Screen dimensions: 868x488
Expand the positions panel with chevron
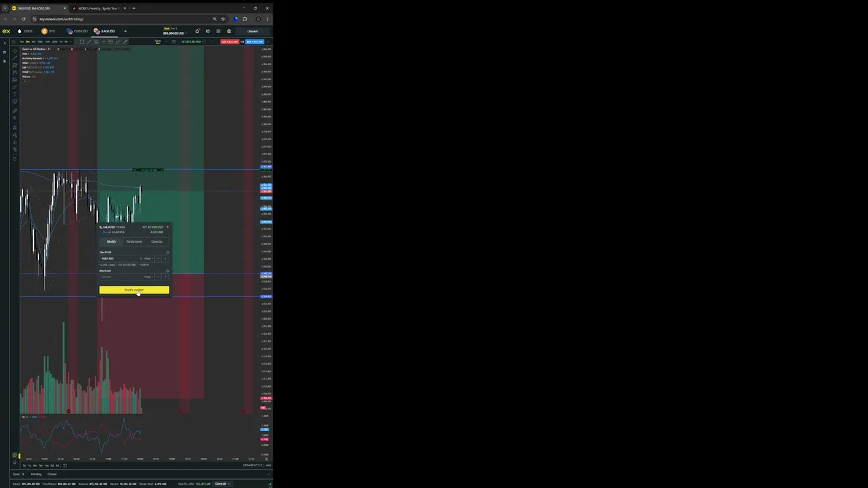point(269,474)
